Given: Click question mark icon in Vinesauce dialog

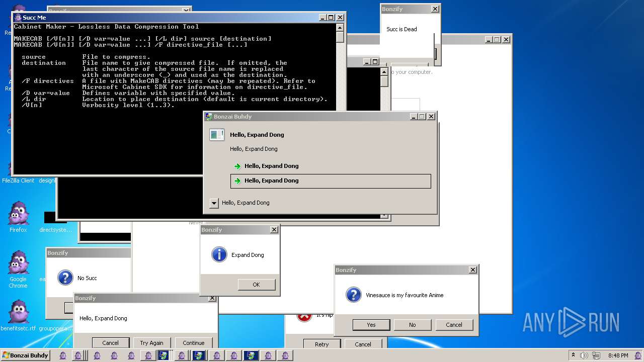Looking at the screenshot, I should click(354, 295).
